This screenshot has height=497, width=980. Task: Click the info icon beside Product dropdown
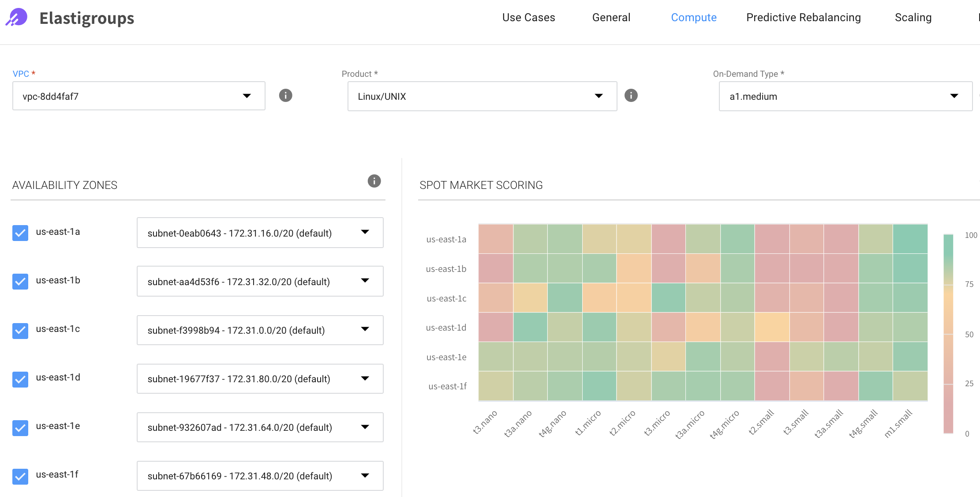[x=631, y=95]
